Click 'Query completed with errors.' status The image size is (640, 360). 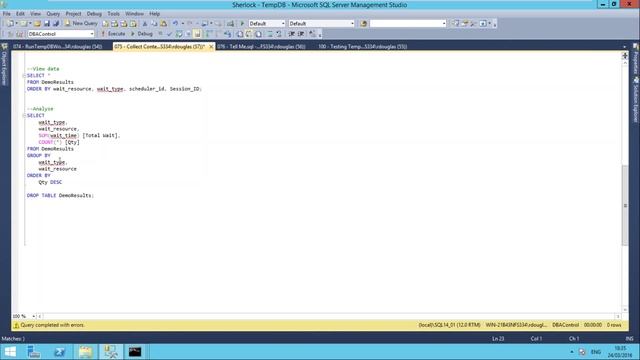[x=52, y=325]
